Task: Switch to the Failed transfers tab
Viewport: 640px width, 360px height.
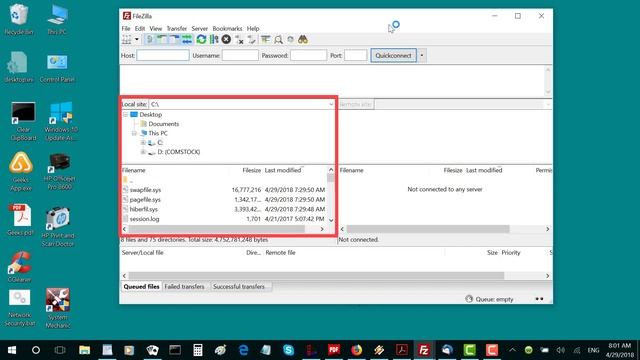Action: point(184,287)
